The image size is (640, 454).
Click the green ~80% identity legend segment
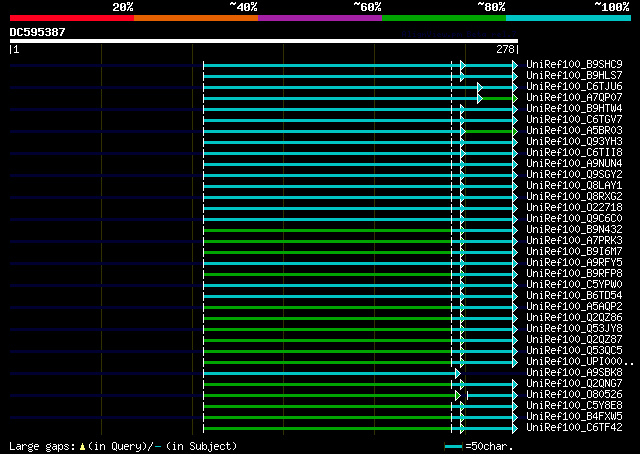pyautogui.click(x=444, y=18)
